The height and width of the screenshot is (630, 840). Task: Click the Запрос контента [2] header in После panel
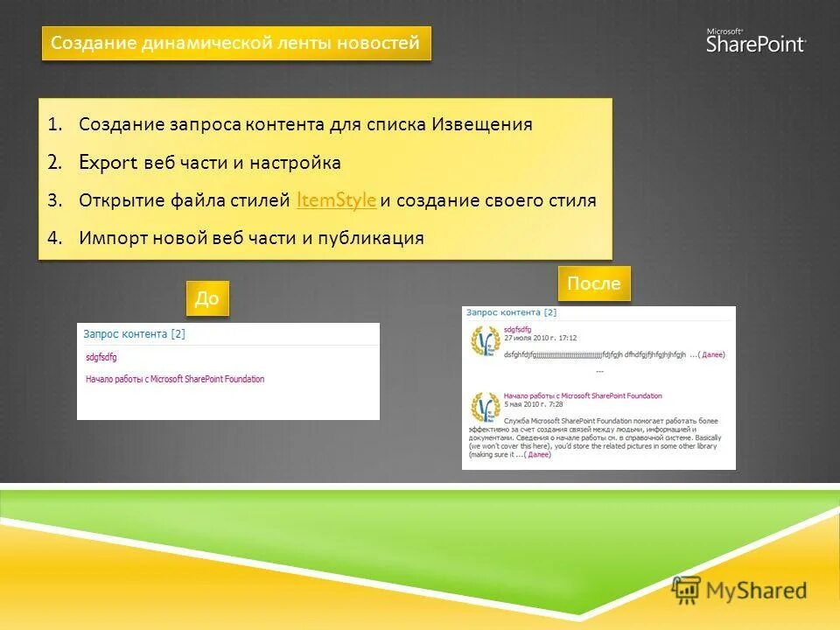pyautogui.click(x=510, y=312)
